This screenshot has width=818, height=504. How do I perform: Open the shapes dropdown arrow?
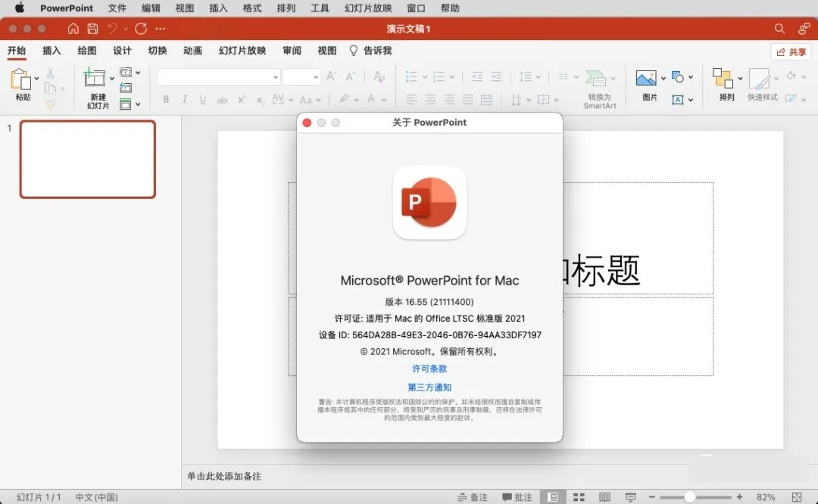click(x=691, y=77)
